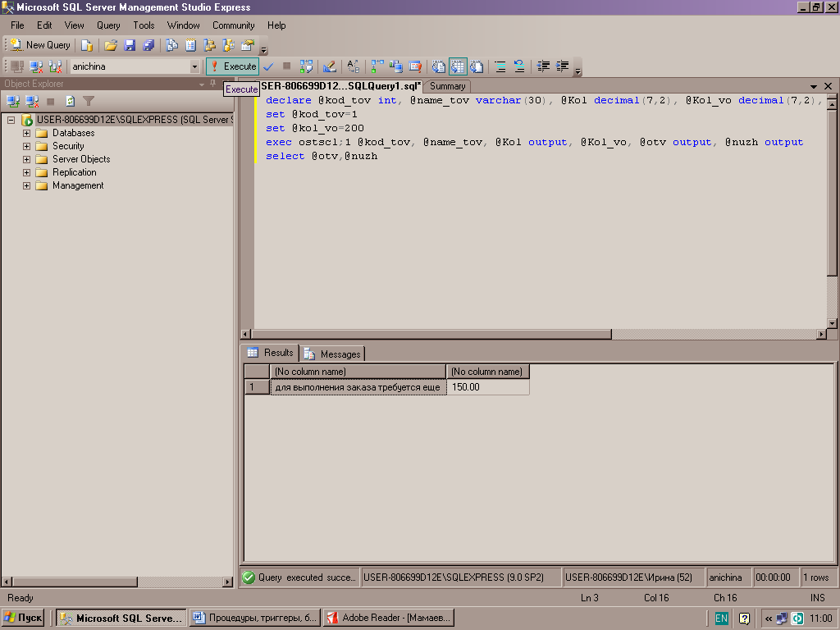The width and height of the screenshot is (840, 630).
Task: Click the Save All icon
Action: click(x=148, y=45)
